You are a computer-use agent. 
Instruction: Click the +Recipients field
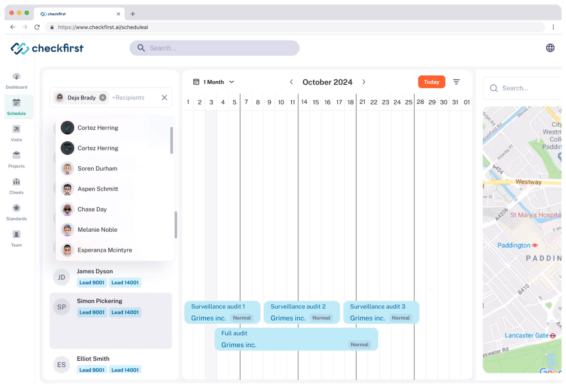point(128,98)
